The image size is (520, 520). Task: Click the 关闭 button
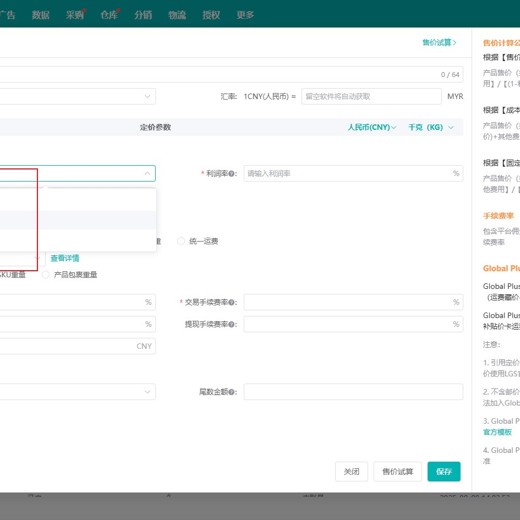351,471
